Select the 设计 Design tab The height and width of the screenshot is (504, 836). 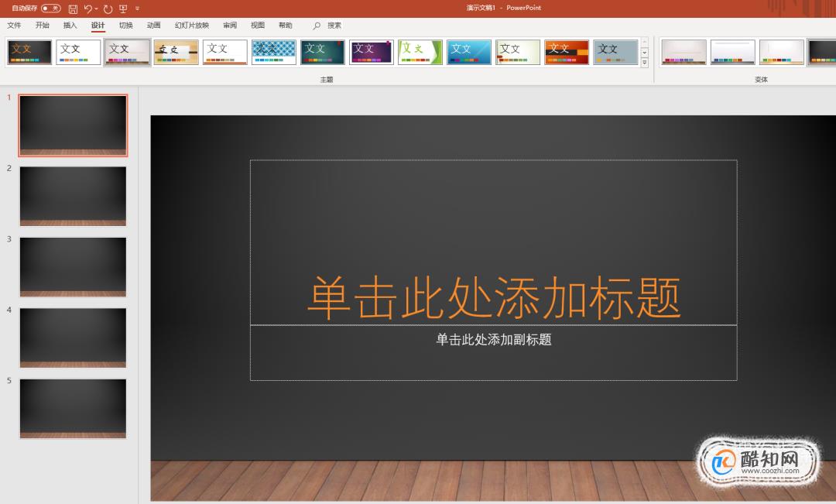pyautogui.click(x=98, y=25)
